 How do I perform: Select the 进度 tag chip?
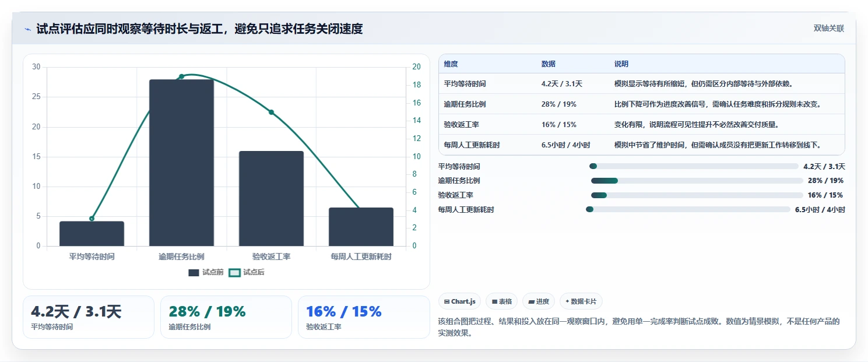[539, 301]
